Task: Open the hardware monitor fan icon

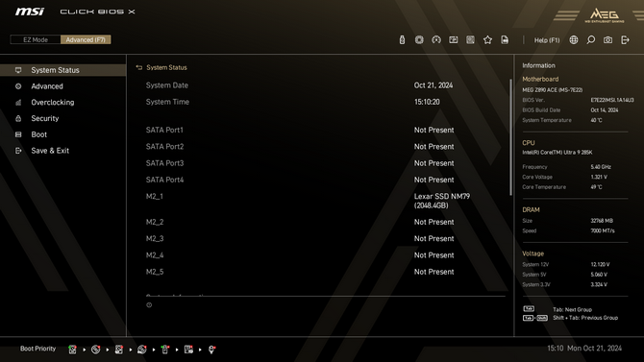Action: (470, 39)
